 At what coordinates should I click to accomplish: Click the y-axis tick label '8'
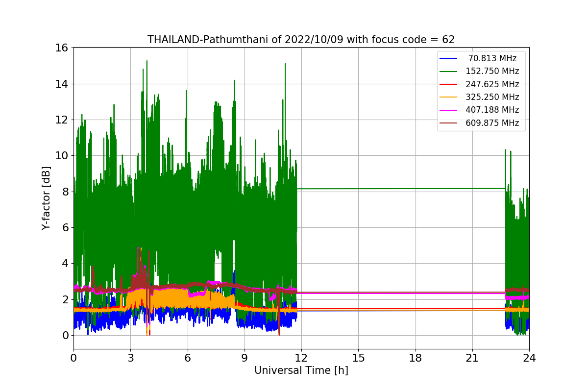pyautogui.click(x=65, y=192)
